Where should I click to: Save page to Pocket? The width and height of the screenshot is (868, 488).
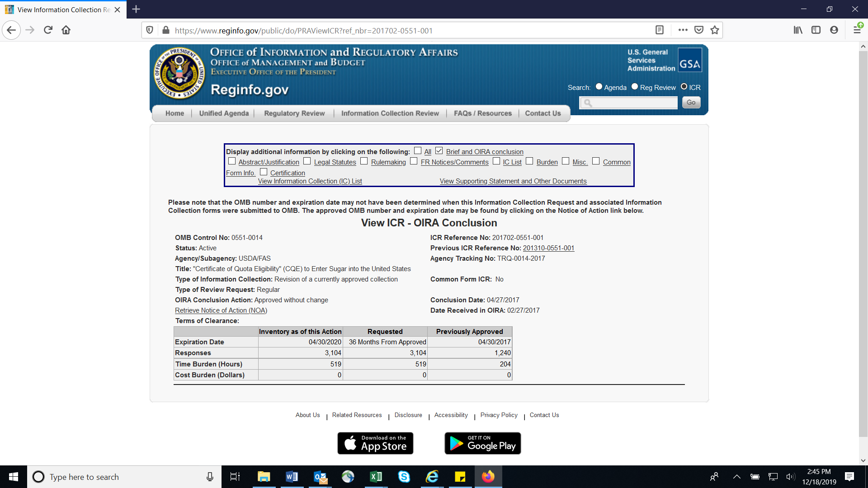click(x=699, y=30)
